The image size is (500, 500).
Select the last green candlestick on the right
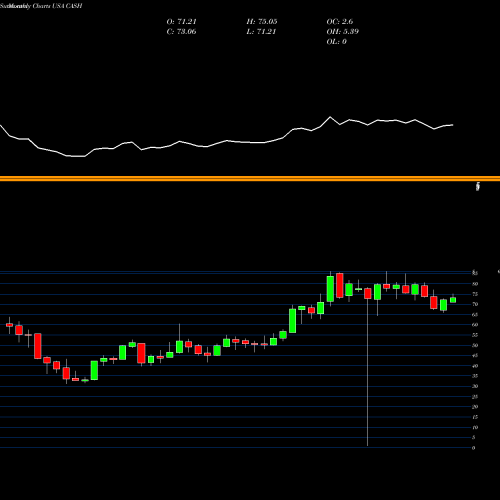tap(453, 300)
